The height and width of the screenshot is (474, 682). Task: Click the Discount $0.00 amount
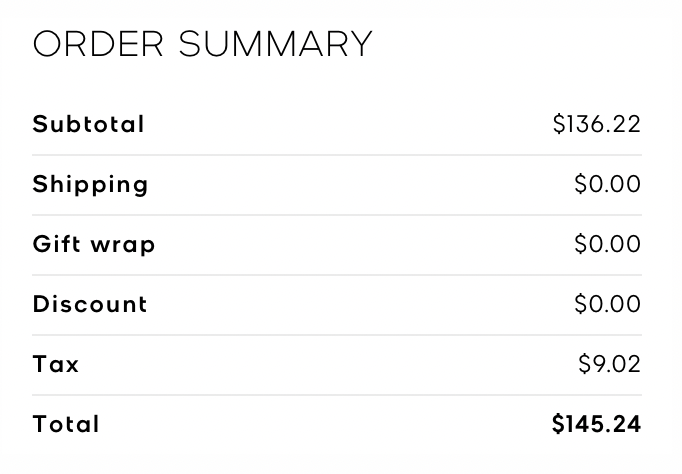pos(608,304)
